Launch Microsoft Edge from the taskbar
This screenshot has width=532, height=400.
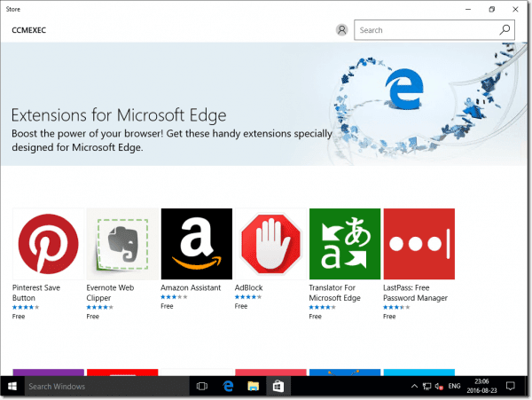pos(228,386)
